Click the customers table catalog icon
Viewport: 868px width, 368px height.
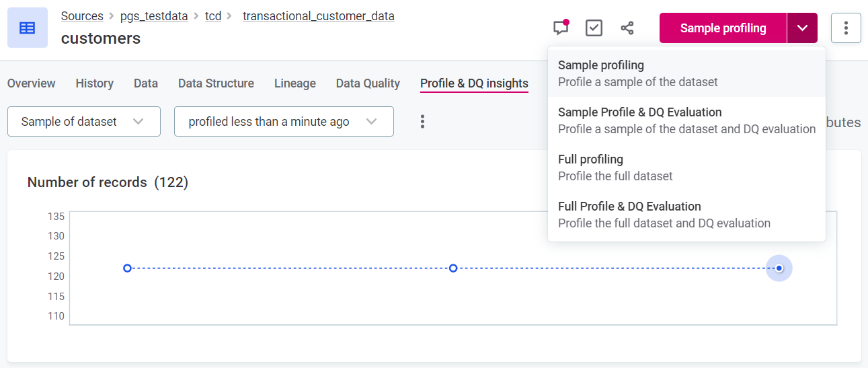(x=28, y=28)
